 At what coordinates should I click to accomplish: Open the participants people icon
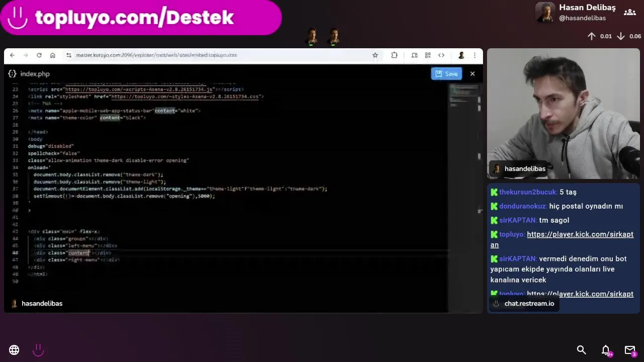point(629,12)
